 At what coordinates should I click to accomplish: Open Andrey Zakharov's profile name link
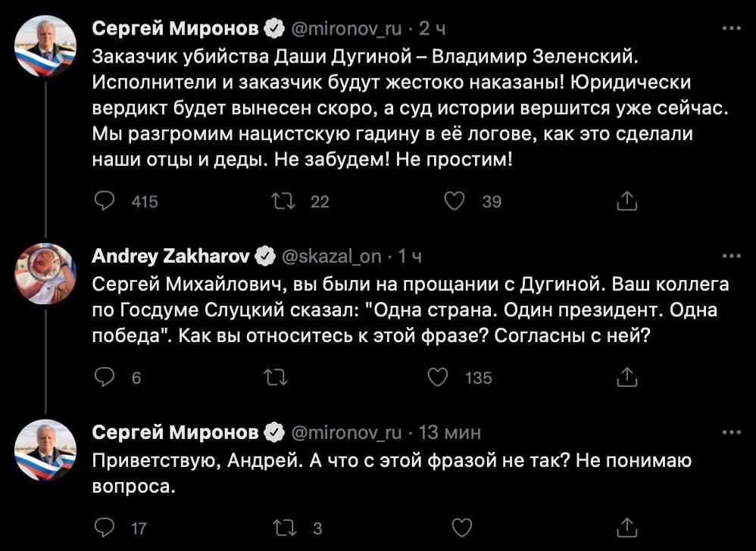pos(170,257)
